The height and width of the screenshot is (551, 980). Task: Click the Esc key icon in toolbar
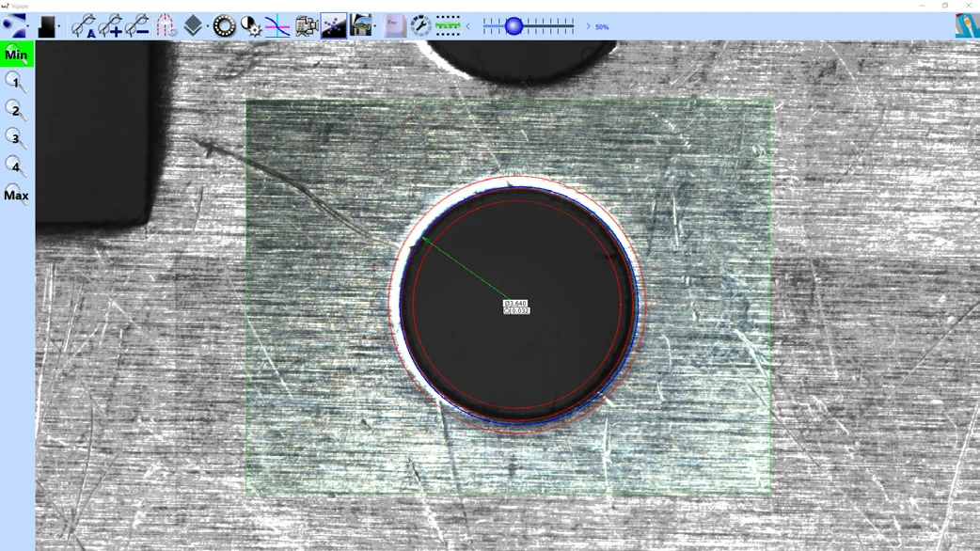tap(394, 26)
